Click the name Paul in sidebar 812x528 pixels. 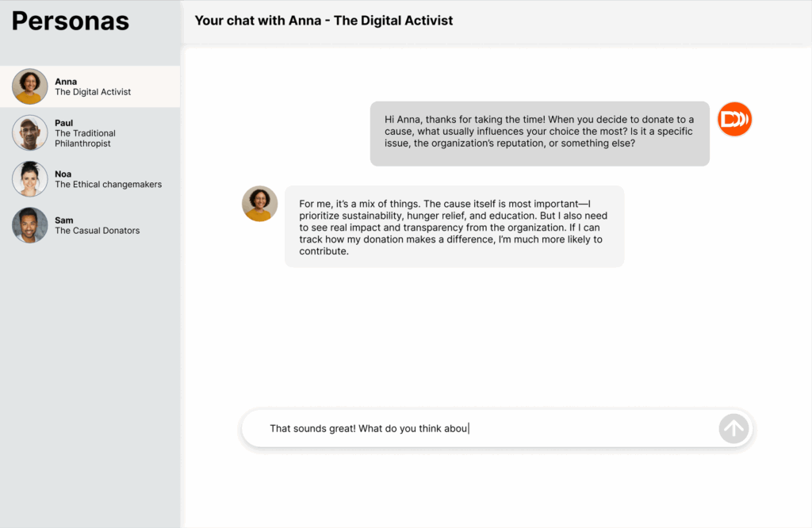[63, 123]
